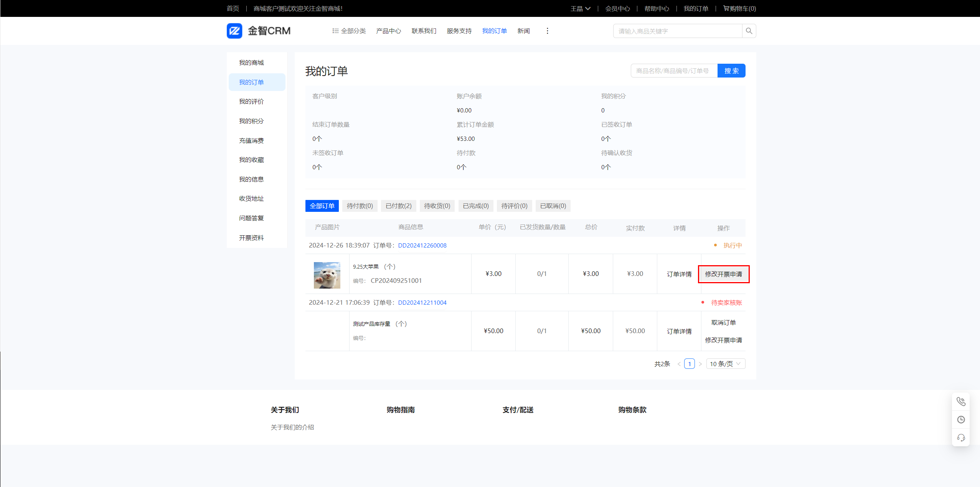Click the three-dot more menu icon
Screen dimensions: 980x487
coord(547,31)
